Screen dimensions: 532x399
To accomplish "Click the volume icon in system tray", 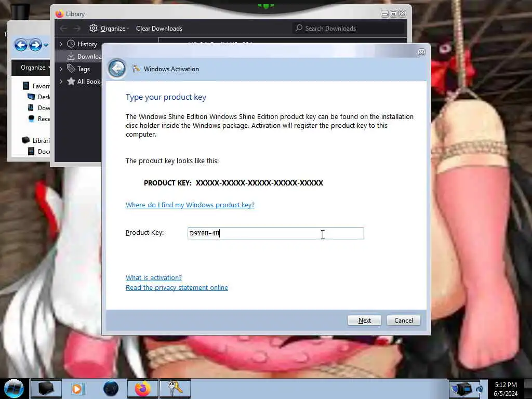I will tap(480, 389).
